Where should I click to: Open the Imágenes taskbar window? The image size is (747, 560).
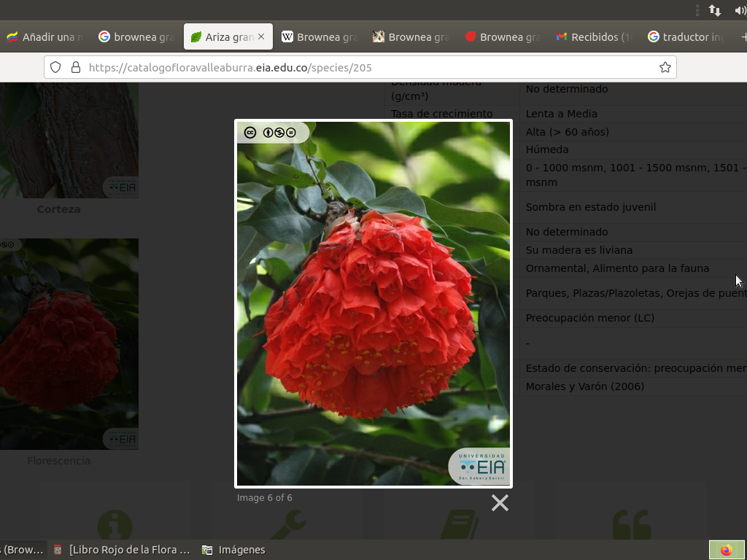pos(233,550)
